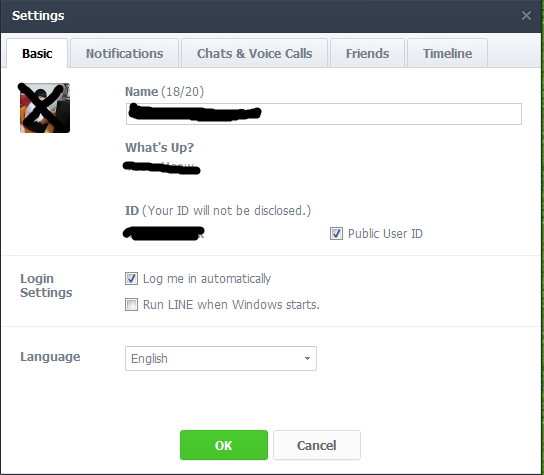Image resolution: width=544 pixels, height=475 pixels.
Task: Open the English language combo box
Action: click(221, 358)
